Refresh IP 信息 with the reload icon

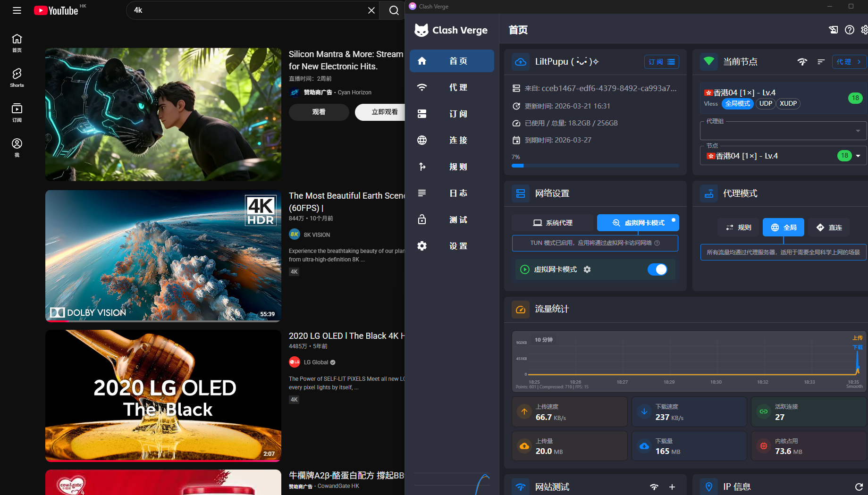(x=859, y=487)
